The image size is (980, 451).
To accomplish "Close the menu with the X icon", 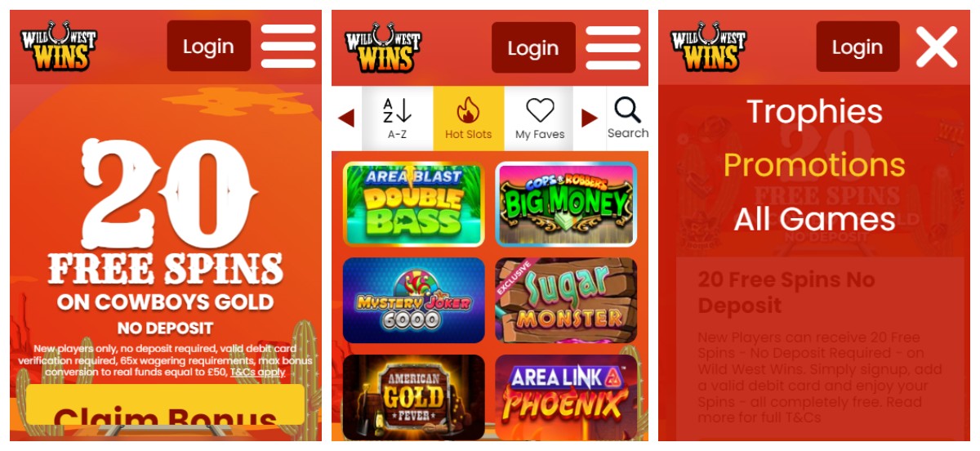I will [x=936, y=47].
